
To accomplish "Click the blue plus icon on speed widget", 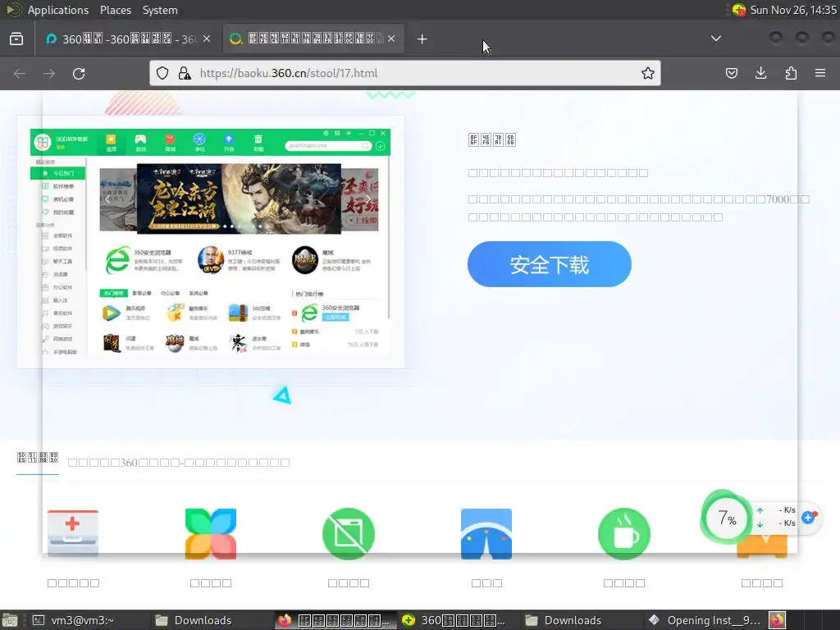I will coord(809,517).
